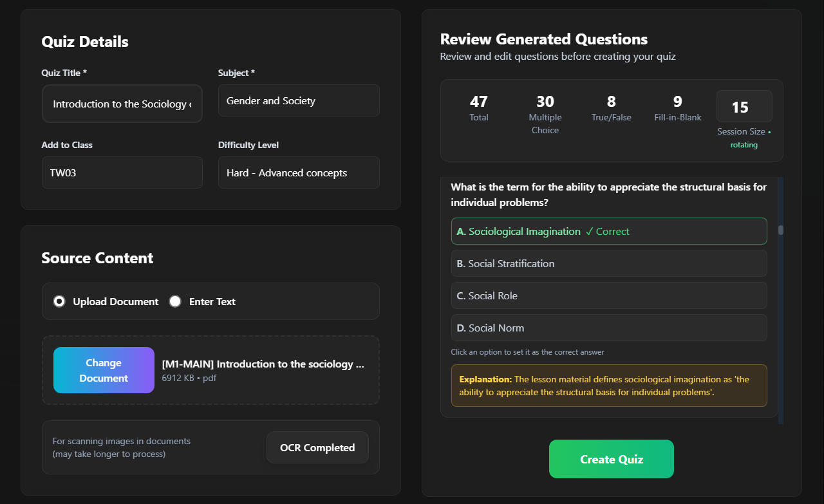Click the Session Size field showing 15
Screen dimensions: 824x504
(x=744, y=106)
